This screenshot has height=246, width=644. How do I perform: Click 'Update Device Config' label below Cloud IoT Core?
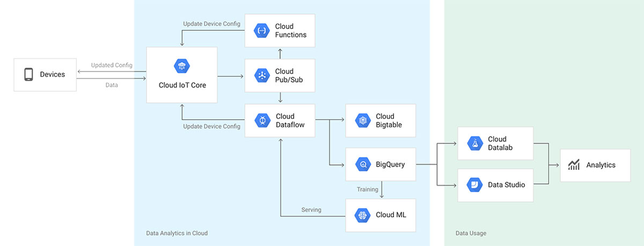click(x=211, y=127)
